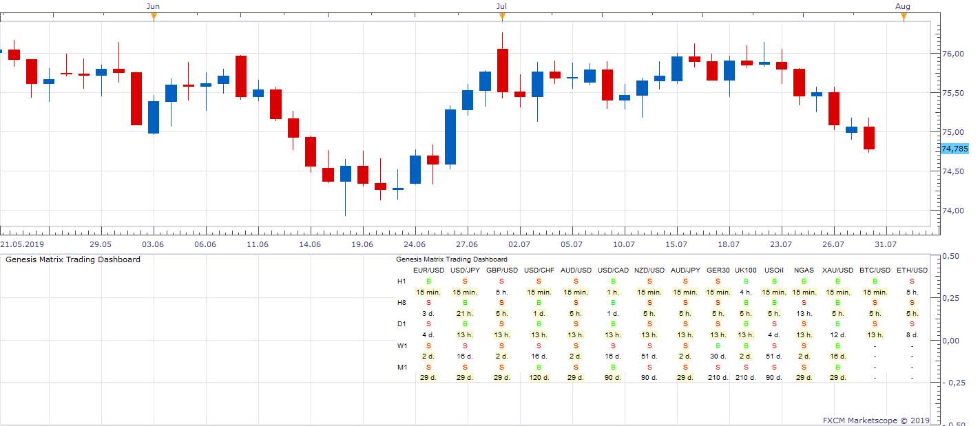Select the GBP/USD column header
Image resolution: width=980 pixels, height=426 pixels.
502,270
